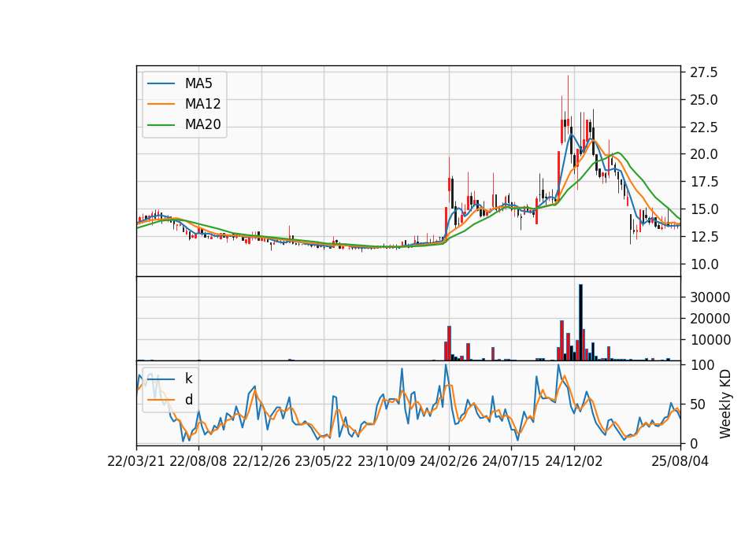Viewport: 756px width, 543px height.
Task: Click the 22/12/26 date tick label
Action: point(261,461)
